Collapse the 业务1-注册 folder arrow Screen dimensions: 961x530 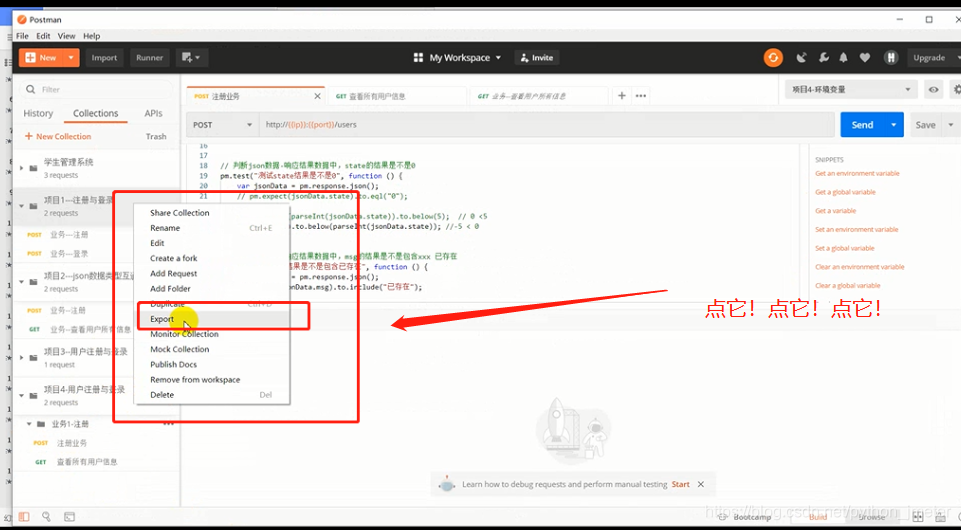pyautogui.click(x=29, y=424)
